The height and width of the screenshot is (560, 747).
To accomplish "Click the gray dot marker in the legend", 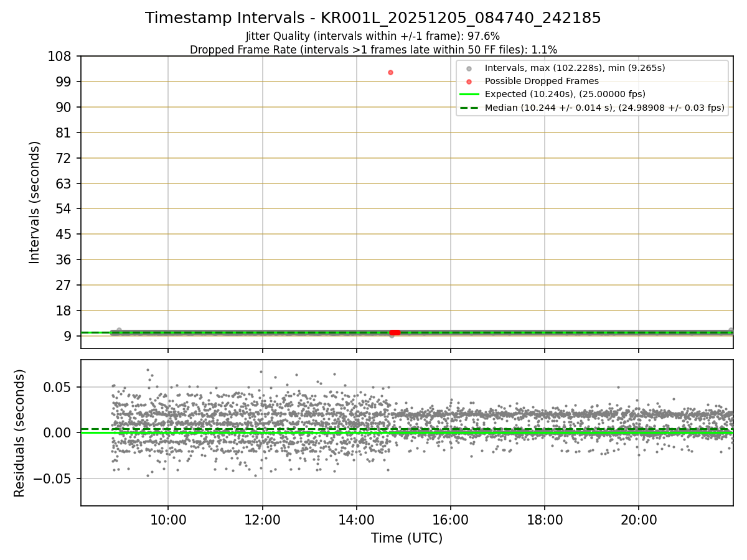I will 469,68.
